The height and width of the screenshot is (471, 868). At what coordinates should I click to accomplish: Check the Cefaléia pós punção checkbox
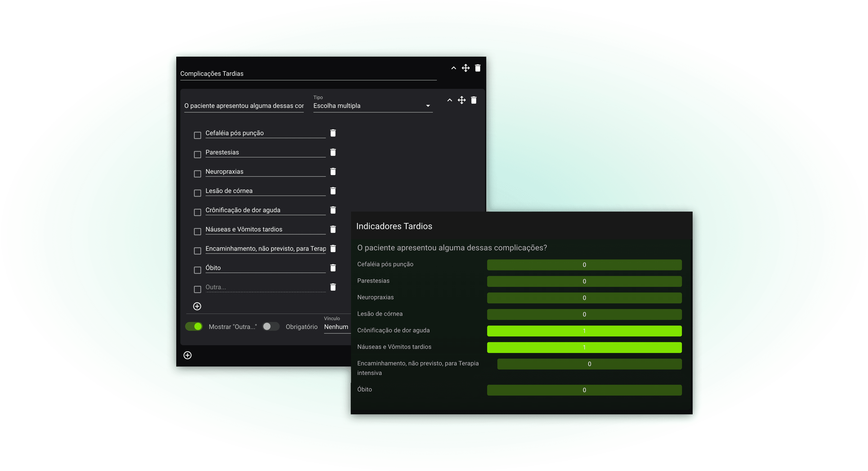[198, 135]
